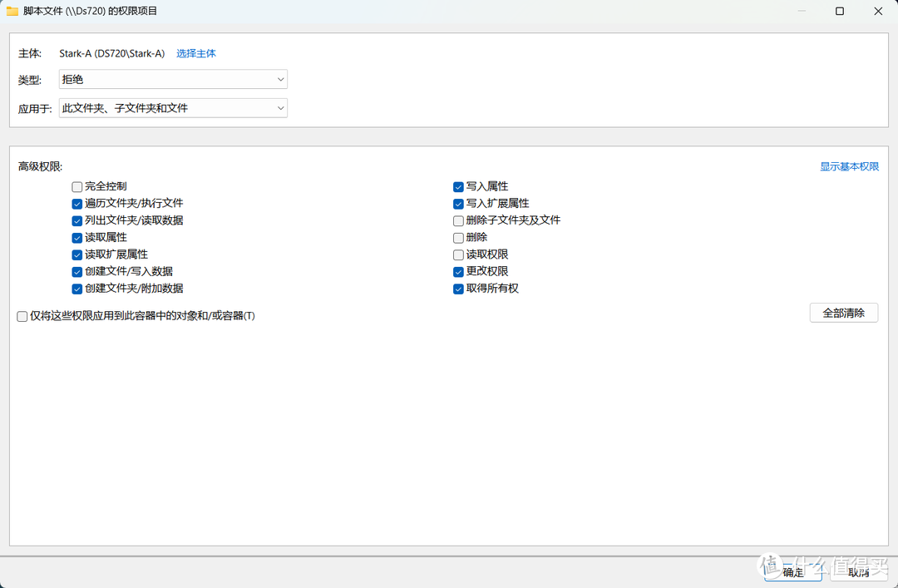Viewport: 898px width, 588px height.
Task: Check the 删除 permission box
Action: tap(458, 238)
